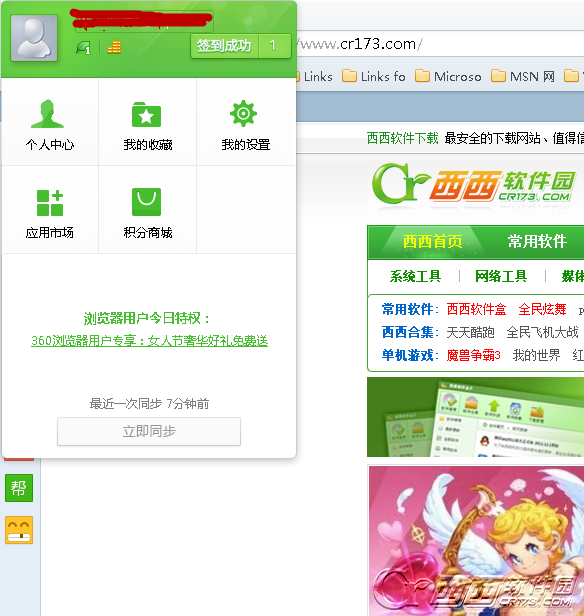Click the green 帮 help sidebar icon
This screenshot has height=616, width=584.
tap(19, 488)
